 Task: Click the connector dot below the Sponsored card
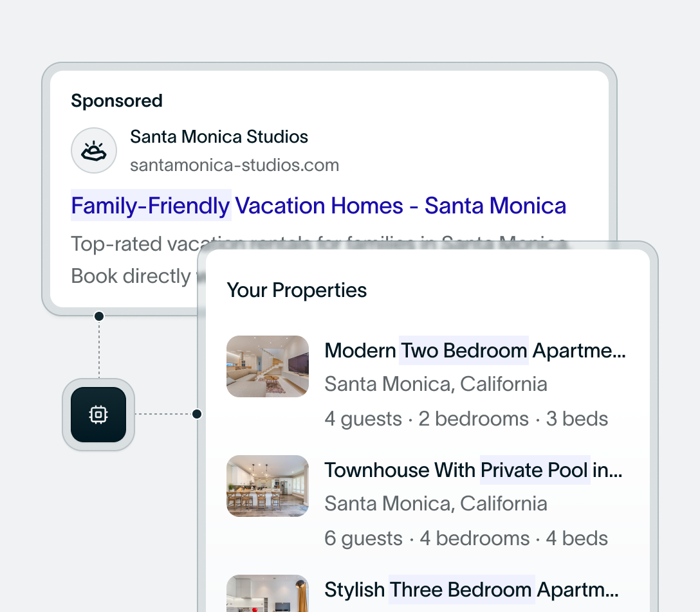tap(98, 316)
